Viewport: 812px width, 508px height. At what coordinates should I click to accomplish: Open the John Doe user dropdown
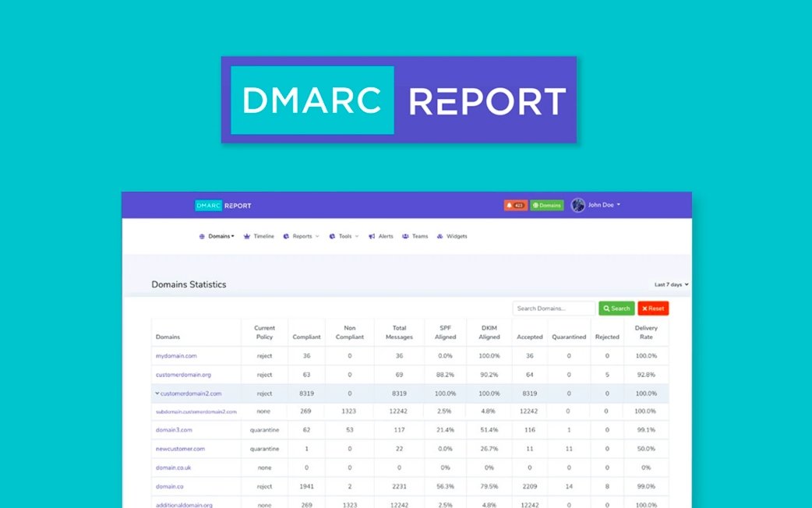604,205
